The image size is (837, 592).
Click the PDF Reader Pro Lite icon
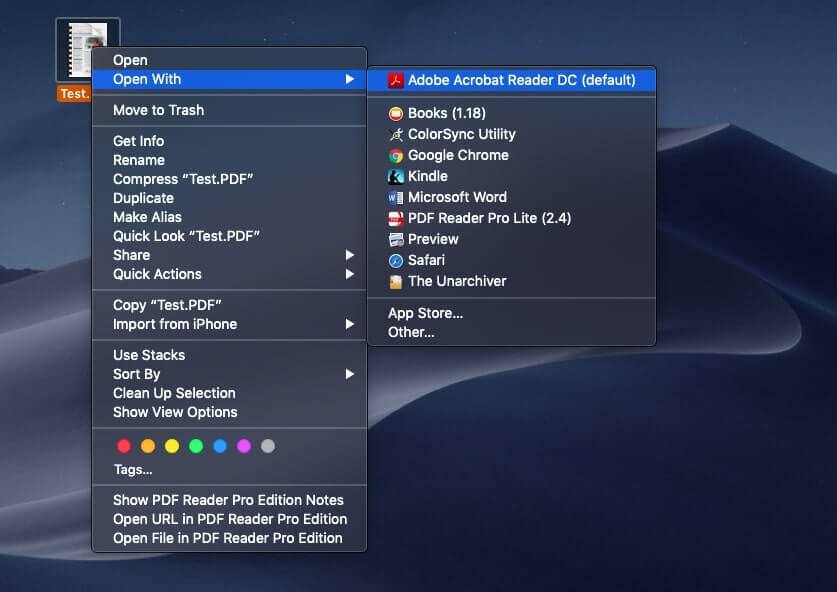(x=396, y=218)
